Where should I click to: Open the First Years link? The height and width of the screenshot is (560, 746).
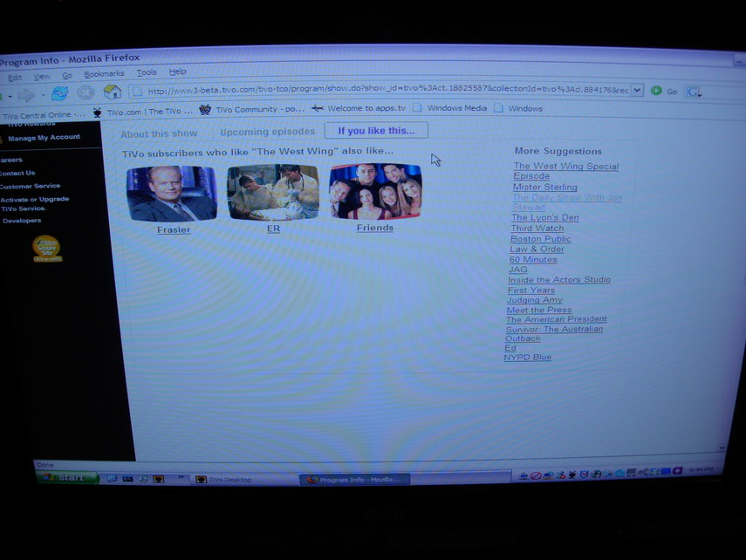tap(531, 290)
